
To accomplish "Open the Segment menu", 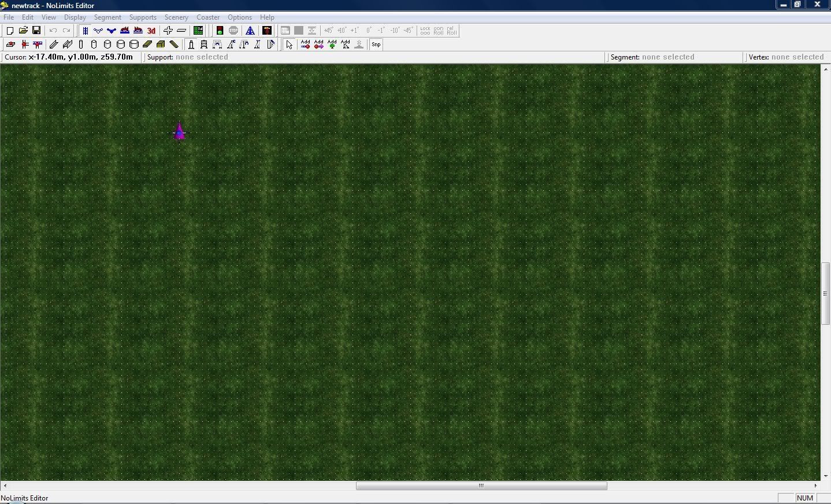I will [x=107, y=17].
